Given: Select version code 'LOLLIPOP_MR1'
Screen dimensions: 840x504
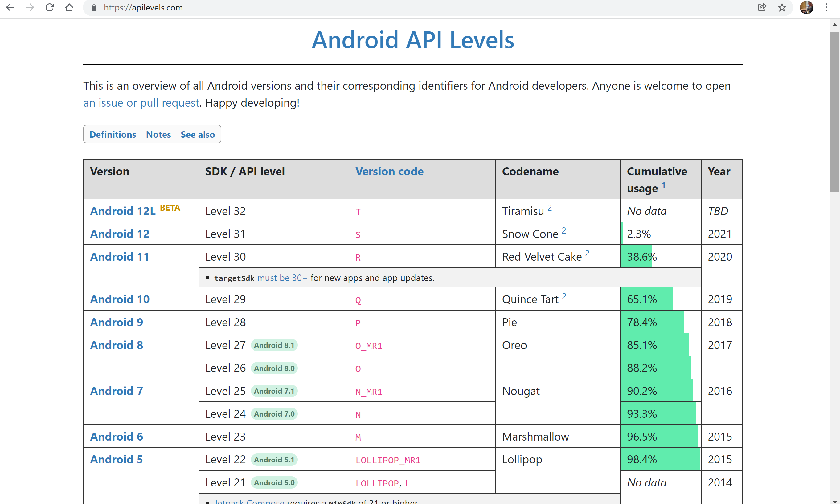Looking at the screenshot, I should click(x=388, y=460).
